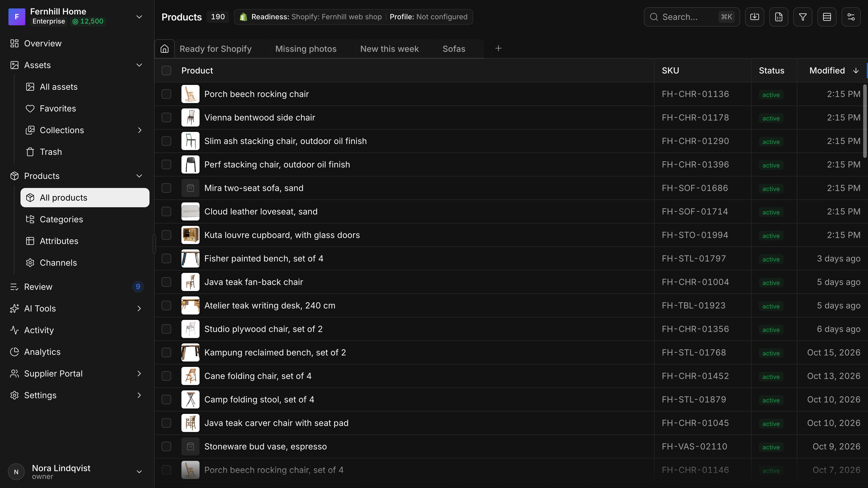Expand Supplier Portal chevron
The image size is (868, 488).
coord(139,374)
